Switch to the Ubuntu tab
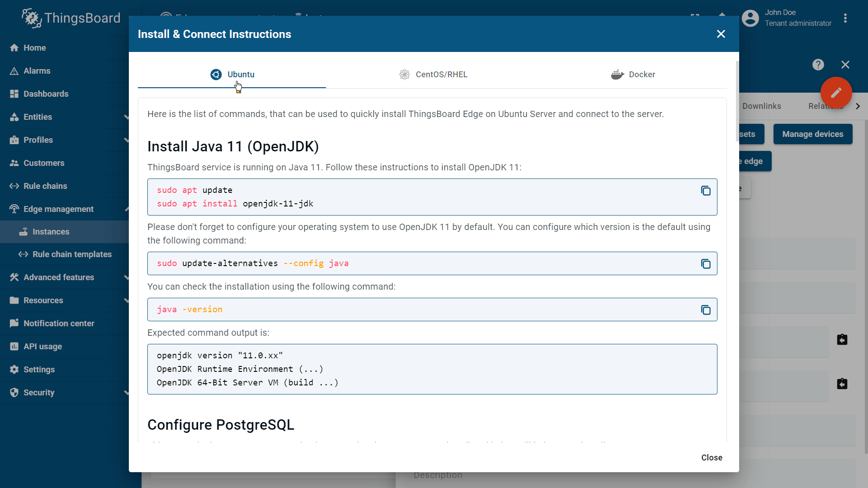This screenshot has width=868, height=488. coord(232,75)
